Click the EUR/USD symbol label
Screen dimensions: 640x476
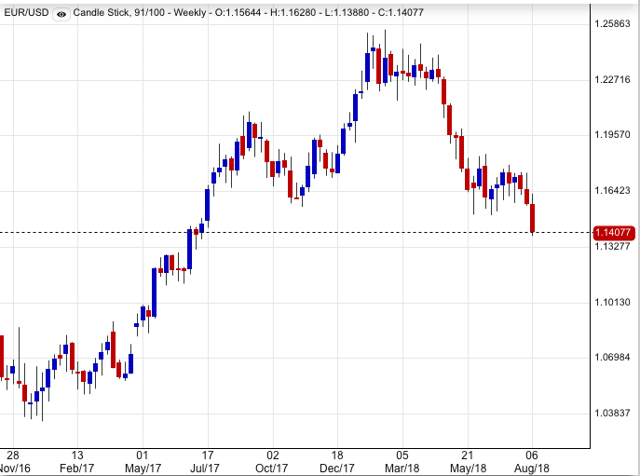(27, 13)
